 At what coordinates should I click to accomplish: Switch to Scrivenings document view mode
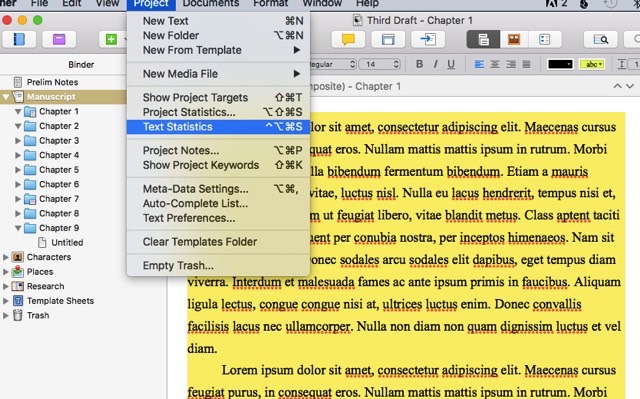[483, 39]
